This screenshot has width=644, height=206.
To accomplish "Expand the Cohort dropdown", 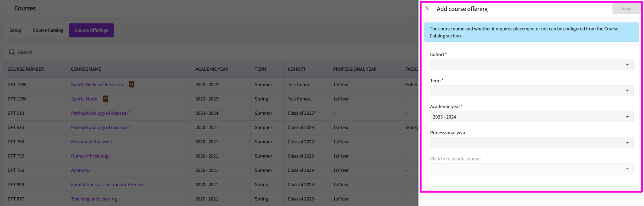I will 531,65.
